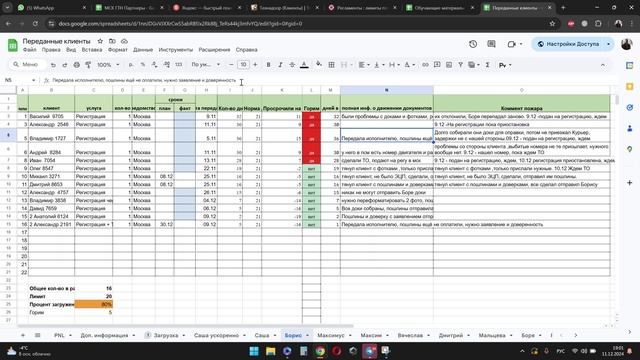Open the Правка menu
Image resolution: width=640 pixels, height=360 pixels.
coord(51,50)
